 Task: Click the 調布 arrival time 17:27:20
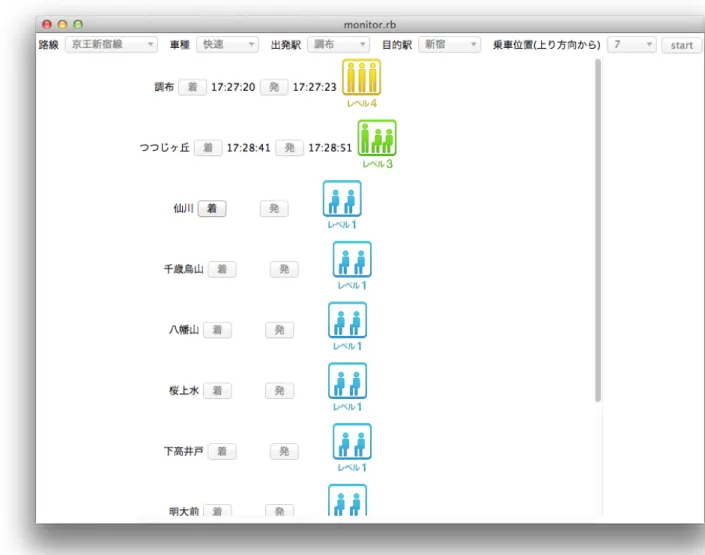tap(233, 87)
